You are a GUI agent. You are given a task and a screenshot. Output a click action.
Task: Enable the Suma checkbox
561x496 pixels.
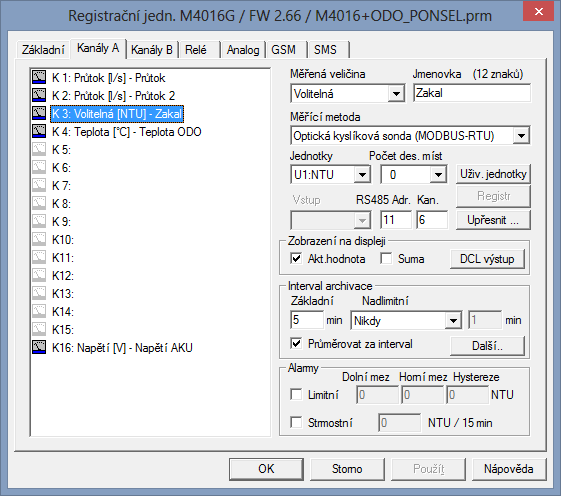[x=386, y=258]
